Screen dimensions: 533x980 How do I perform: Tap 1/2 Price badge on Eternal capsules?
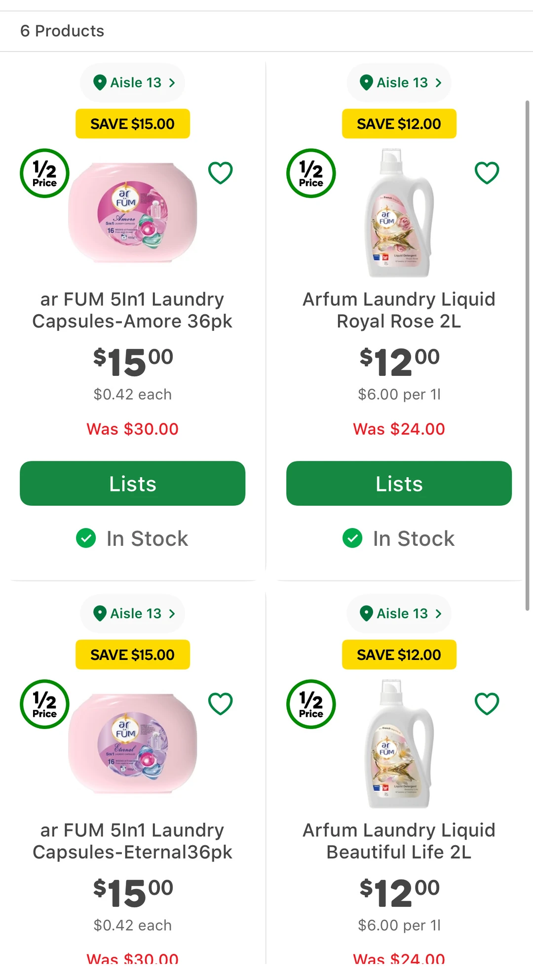coord(44,704)
